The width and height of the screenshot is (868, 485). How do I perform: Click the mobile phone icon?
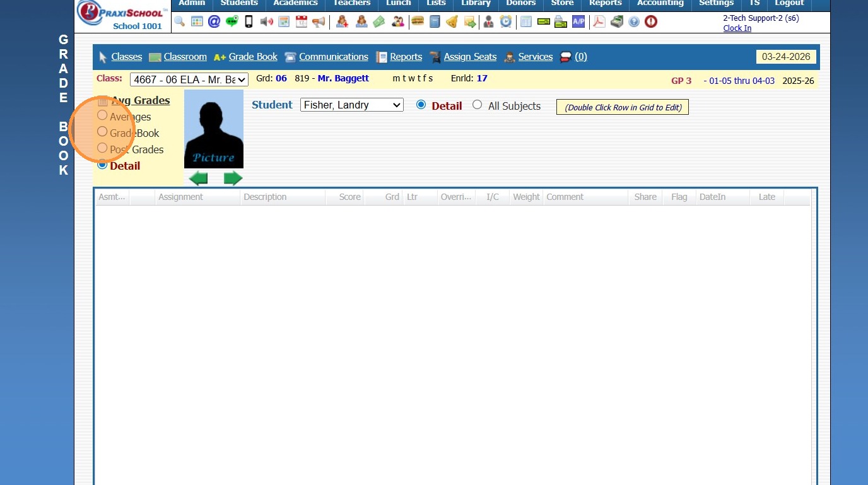[x=249, y=21]
